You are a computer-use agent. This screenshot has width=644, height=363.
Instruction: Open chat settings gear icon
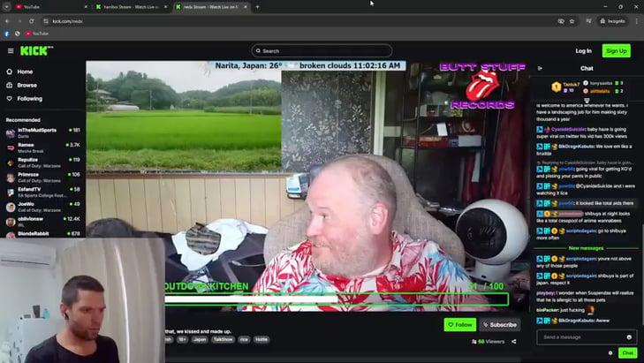(610, 352)
